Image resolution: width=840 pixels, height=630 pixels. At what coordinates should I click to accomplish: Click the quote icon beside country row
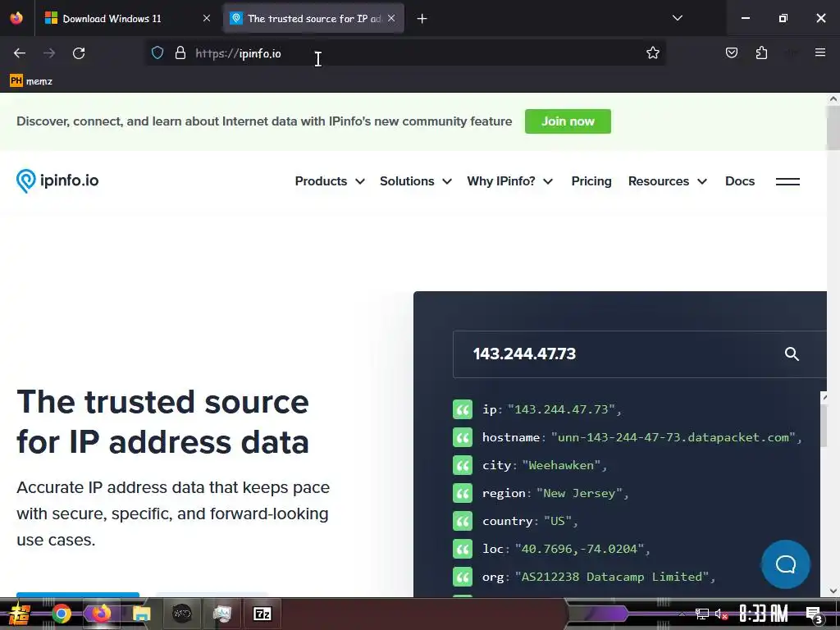pyautogui.click(x=463, y=521)
